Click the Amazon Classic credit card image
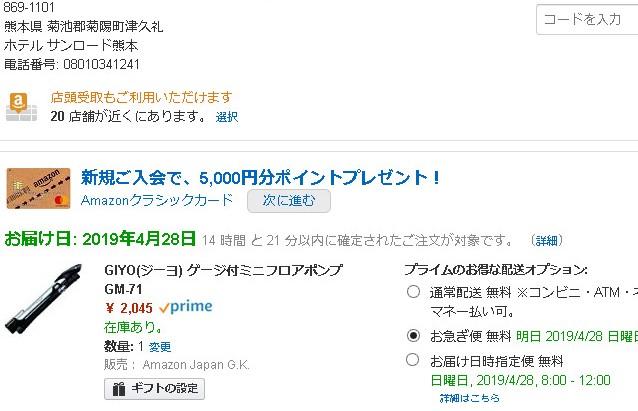 pyautogui.click(x=38, y=188)
